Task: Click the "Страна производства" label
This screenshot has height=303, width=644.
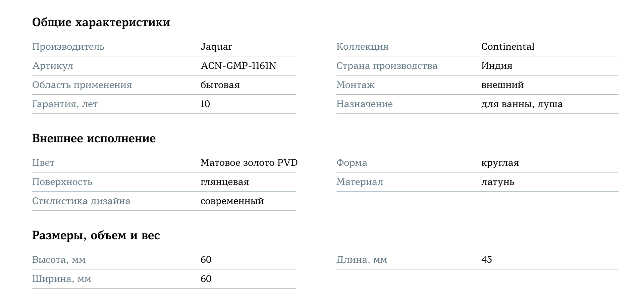Action: click(387, 66)
